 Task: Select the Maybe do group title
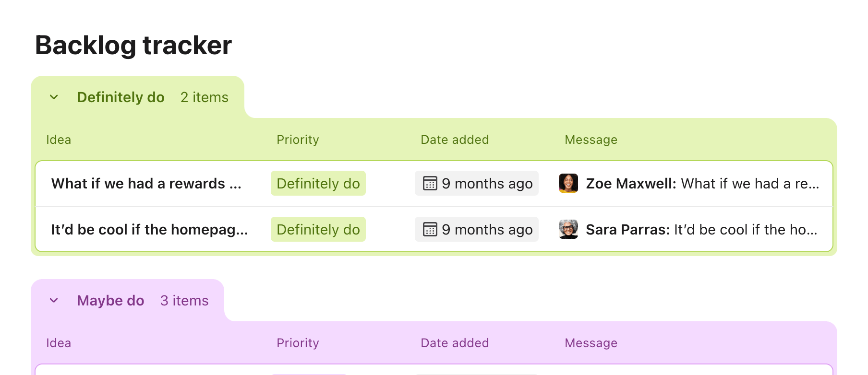(110, 301)
